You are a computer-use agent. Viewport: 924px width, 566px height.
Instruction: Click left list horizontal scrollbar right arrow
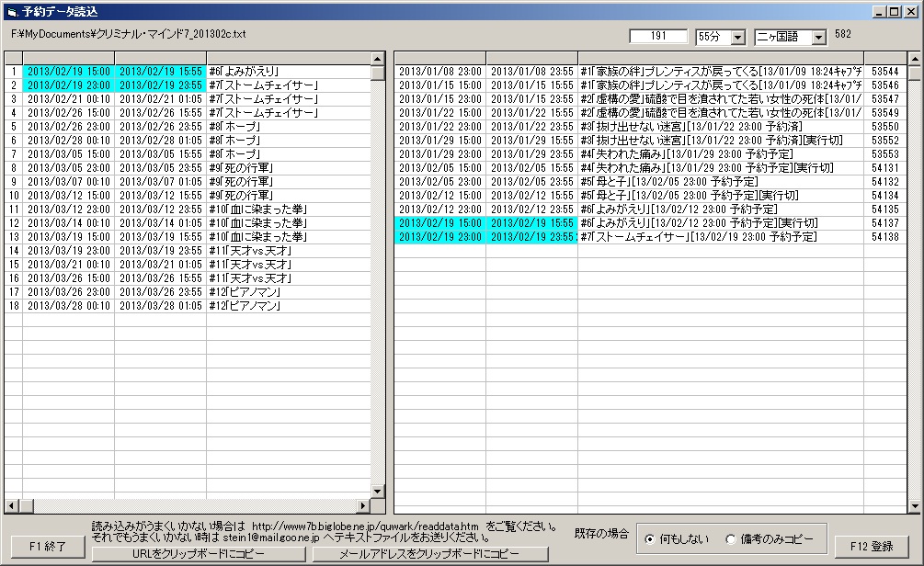point(362,506)
